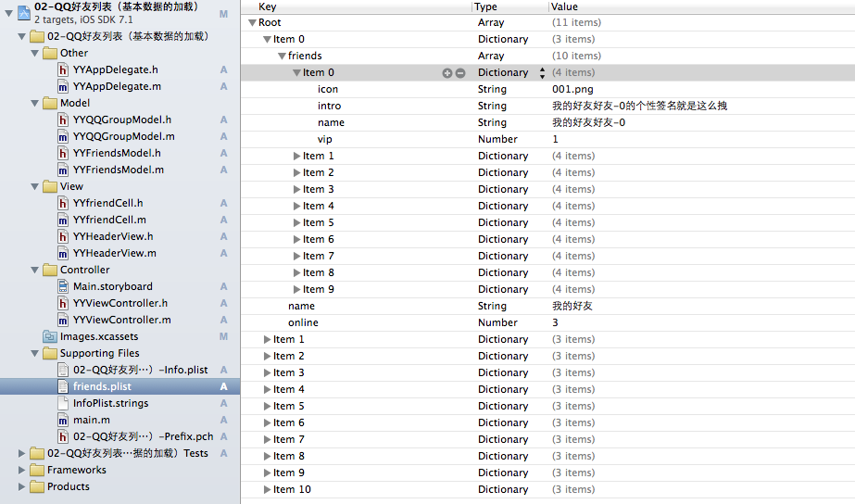The height and width of the screenshot is (504, 855).
Task: Click the add (+) button on selected Item 0 row
Action: (447, 73)
